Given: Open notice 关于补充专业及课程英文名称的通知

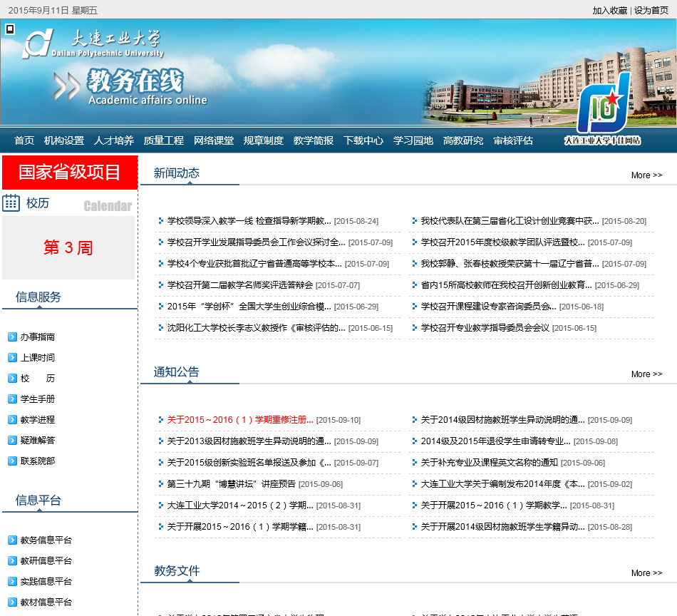Looking at the screenshot, I should point(489,463).
